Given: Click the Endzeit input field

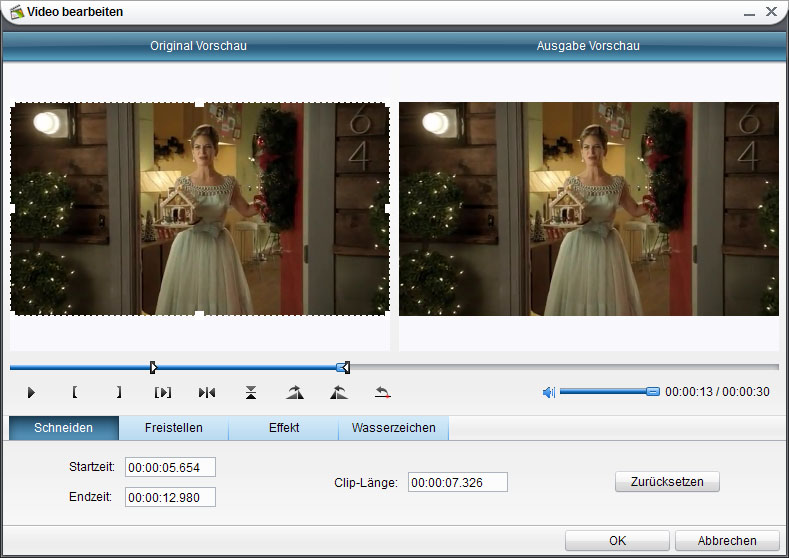Looking at the screenshot, I should tap(170, 497).
